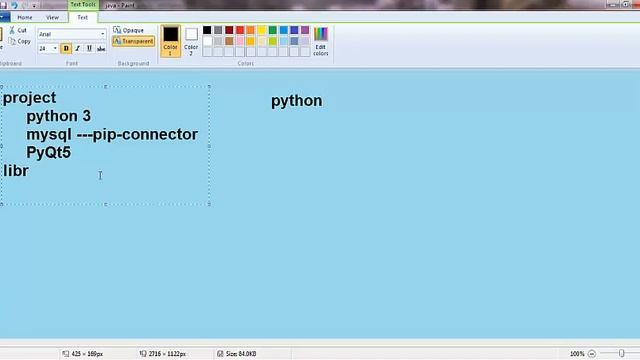The height and width of the screenshot is (360, 640).
Task: Pick the lavender swatch in second row
Action: [x=305, y=41]
